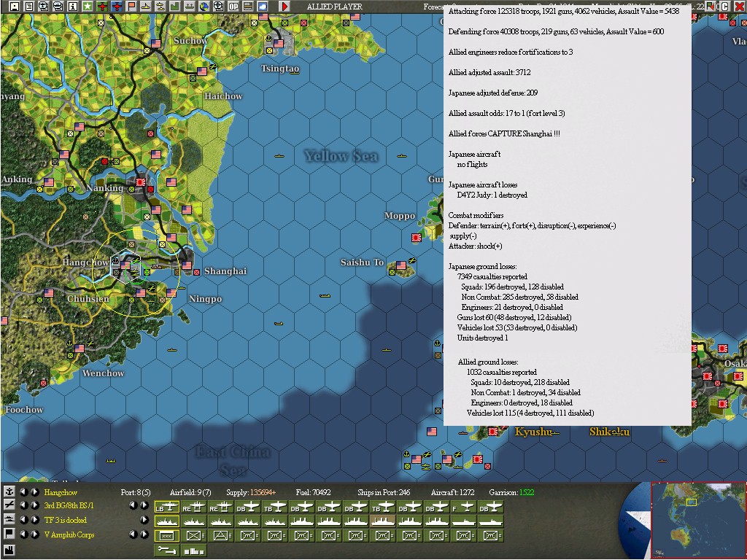
Task: Click the Japanese flag at Nanking
Action: tap(141, 182)
